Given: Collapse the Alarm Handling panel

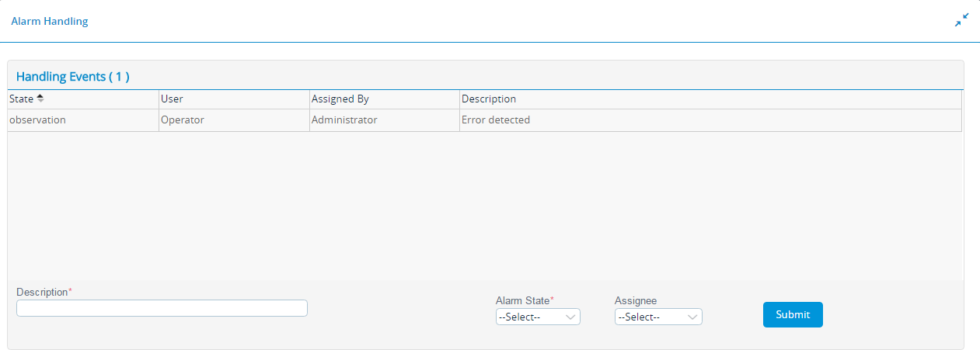Looking at the screenshot, I should coord(961,20).
